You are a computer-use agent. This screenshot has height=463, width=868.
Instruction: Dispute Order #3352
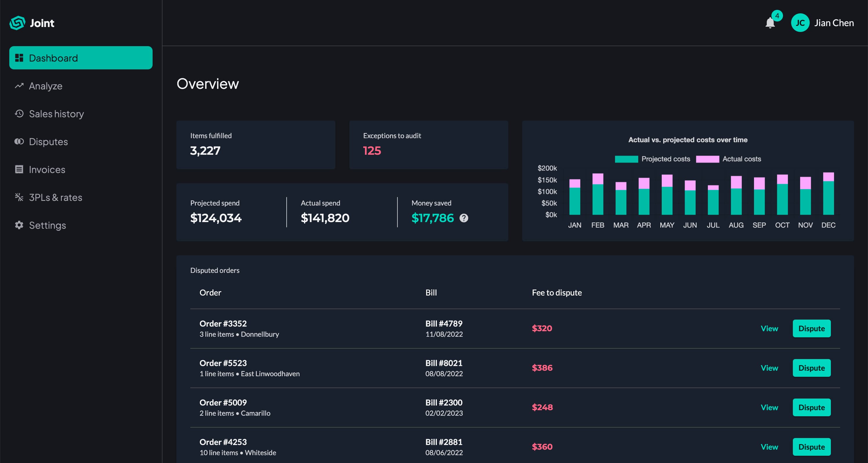point(811,328)
